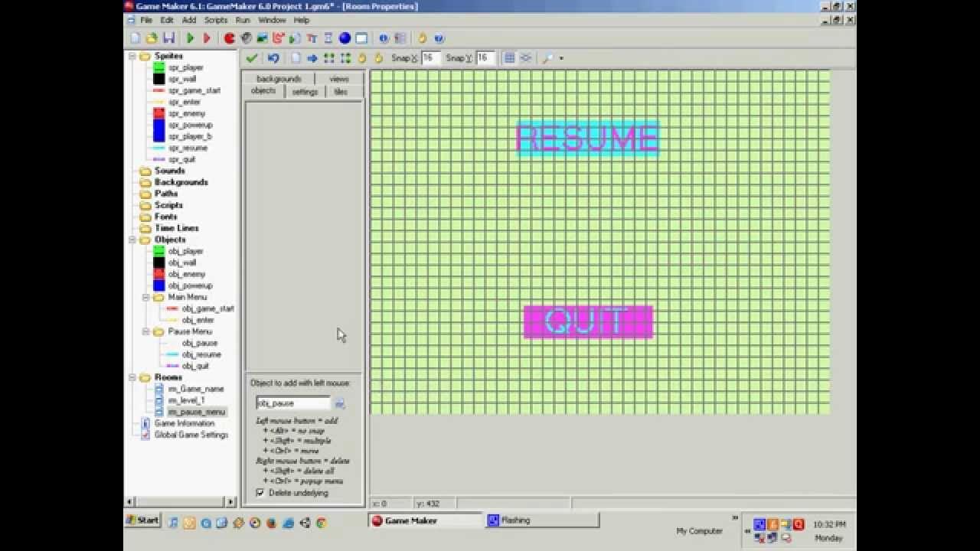Viewport: 980px width, 551px height.
Task: Collapse the Main Menu object group
Action: pyautogui.click(x=145, y=297)
